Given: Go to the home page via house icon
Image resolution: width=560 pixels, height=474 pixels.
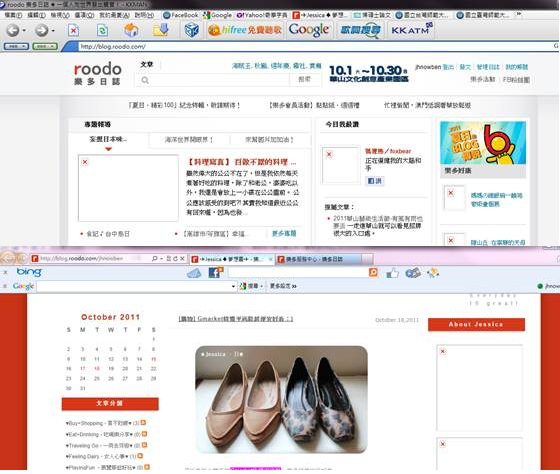Looking at the screenshot, I should pyautogui.click(x=131, y=30).
